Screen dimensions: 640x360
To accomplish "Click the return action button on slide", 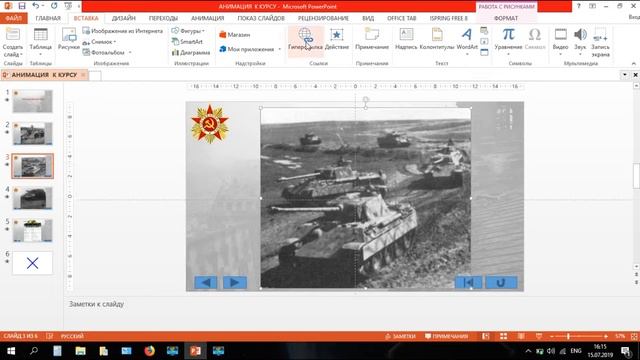I will click(501, 282).
